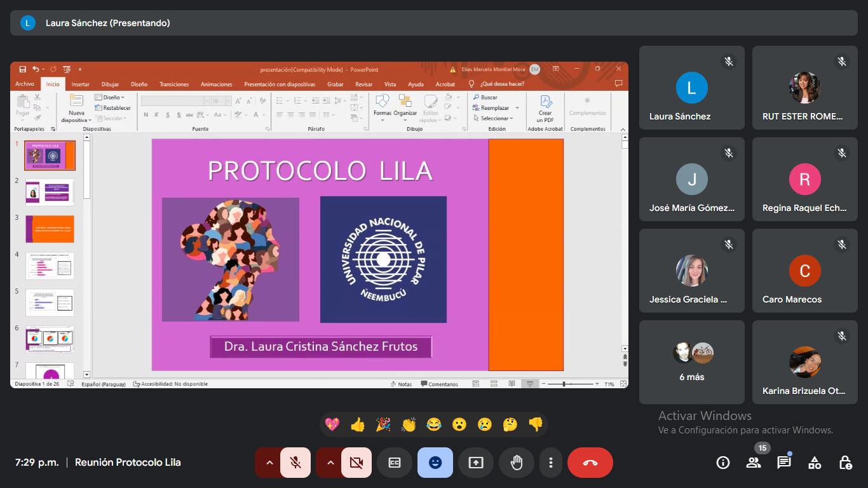Raise your hand in the meeting
Screen dimensions: 868x488
pyautogui.click(x=517, y=463)
